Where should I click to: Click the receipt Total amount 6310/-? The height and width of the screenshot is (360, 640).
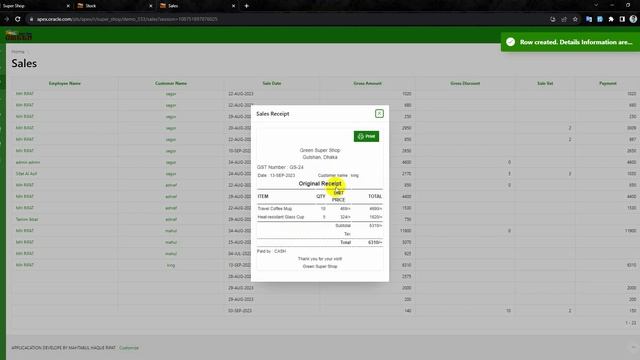[375, 242]
